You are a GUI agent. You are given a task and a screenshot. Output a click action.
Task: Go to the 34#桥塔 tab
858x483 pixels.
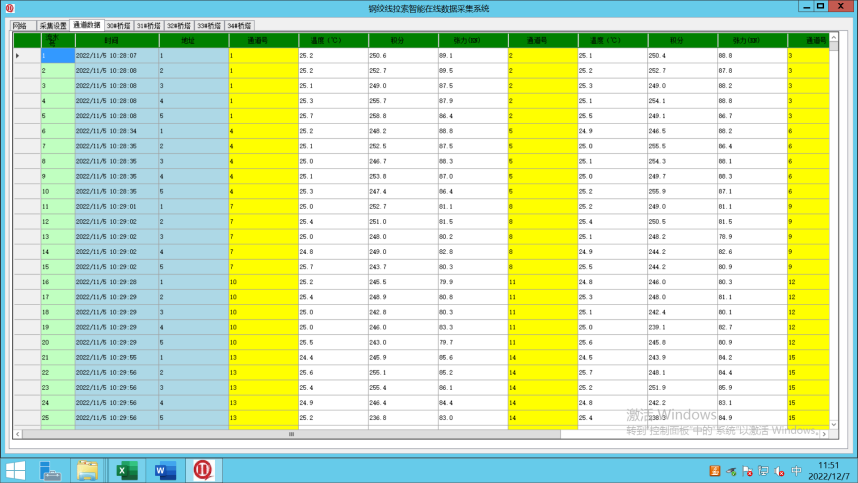[239, 26]
